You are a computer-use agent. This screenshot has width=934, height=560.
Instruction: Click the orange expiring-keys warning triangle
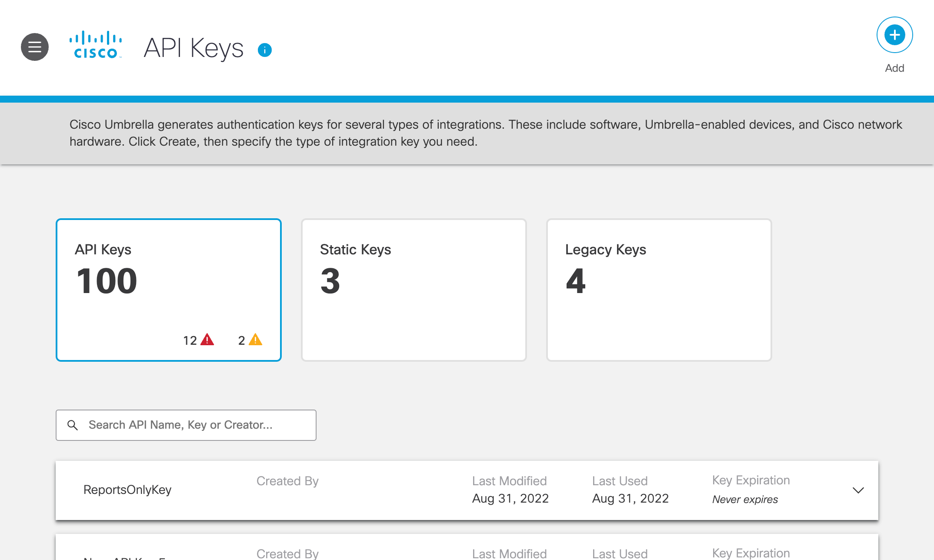pyautogui.click(x=255, y=340)
